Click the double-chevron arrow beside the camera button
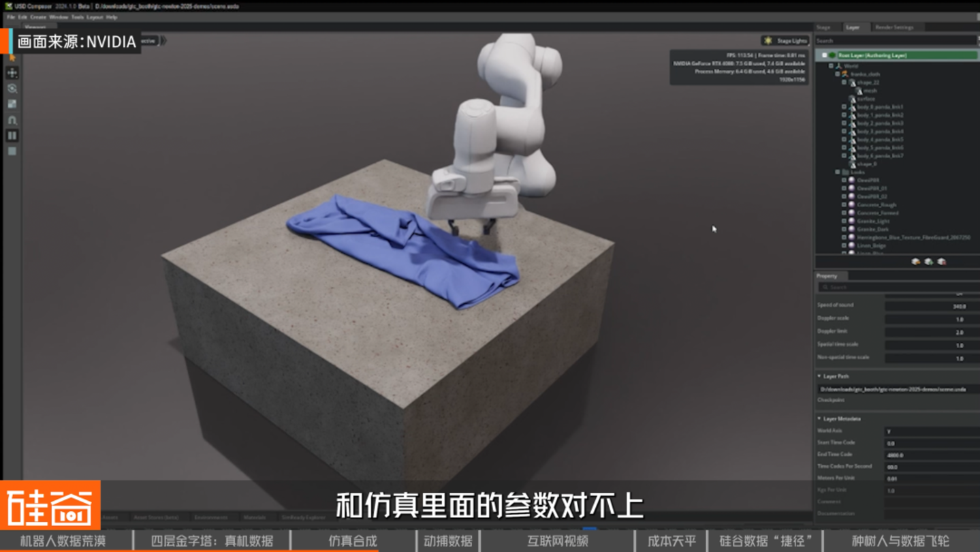 point(163,41)
